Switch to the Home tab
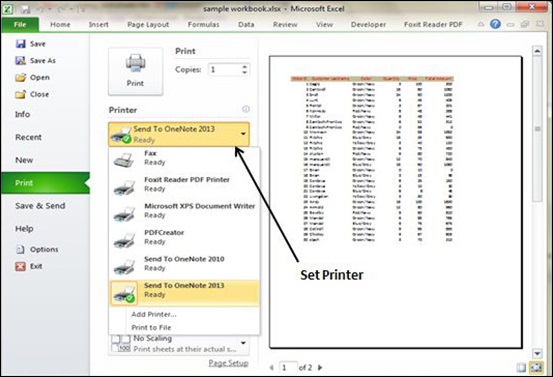The image size is (553, 377). [x=60, y=24]
